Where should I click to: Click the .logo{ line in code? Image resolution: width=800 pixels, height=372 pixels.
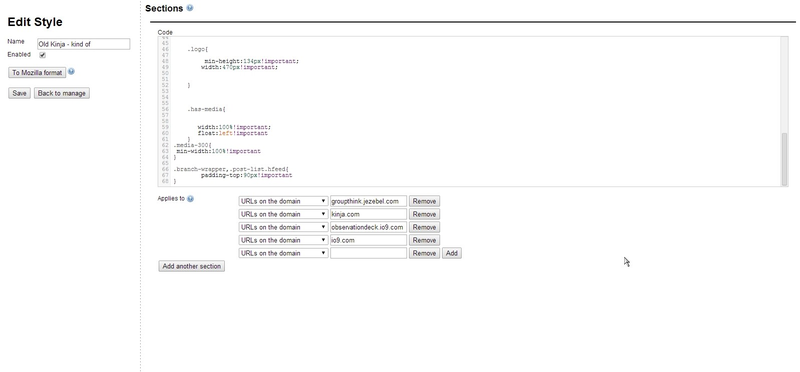click(197, 49)
